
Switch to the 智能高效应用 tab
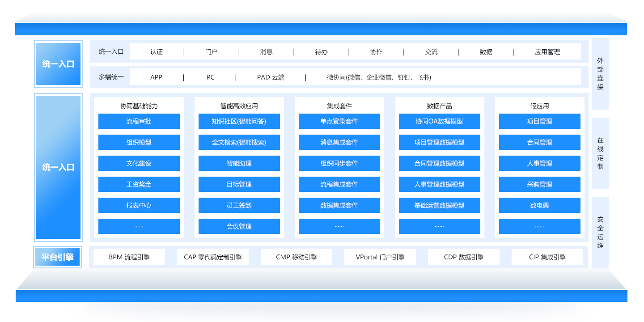pos(239,106)
